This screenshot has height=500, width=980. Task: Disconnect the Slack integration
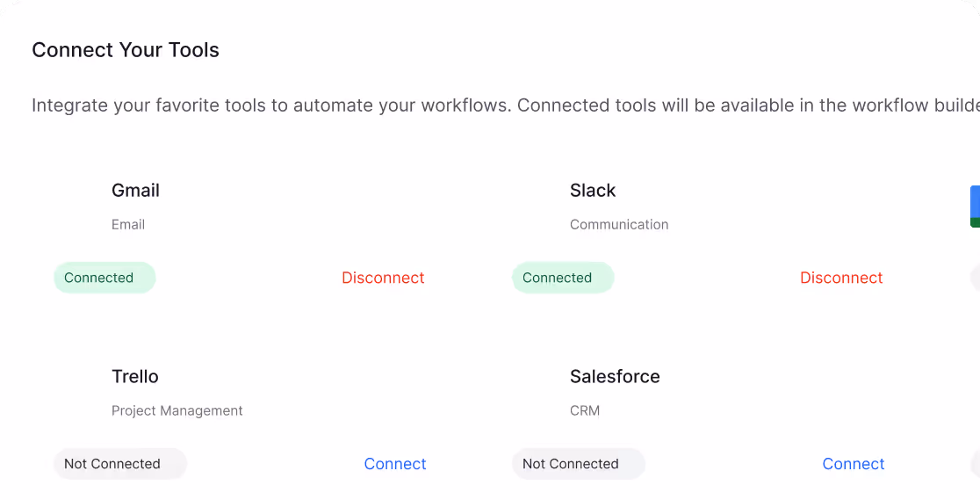pyautogui.click(x=841, y=278)
